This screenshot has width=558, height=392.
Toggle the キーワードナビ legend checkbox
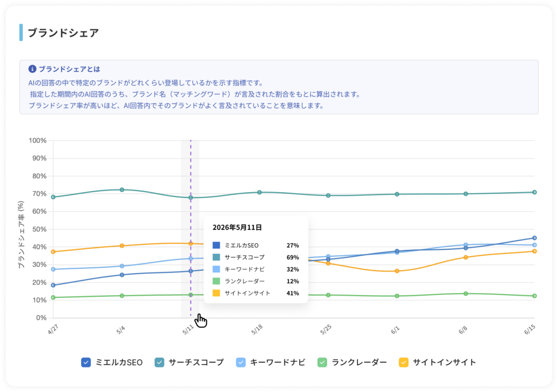click(x=241, y=362)
